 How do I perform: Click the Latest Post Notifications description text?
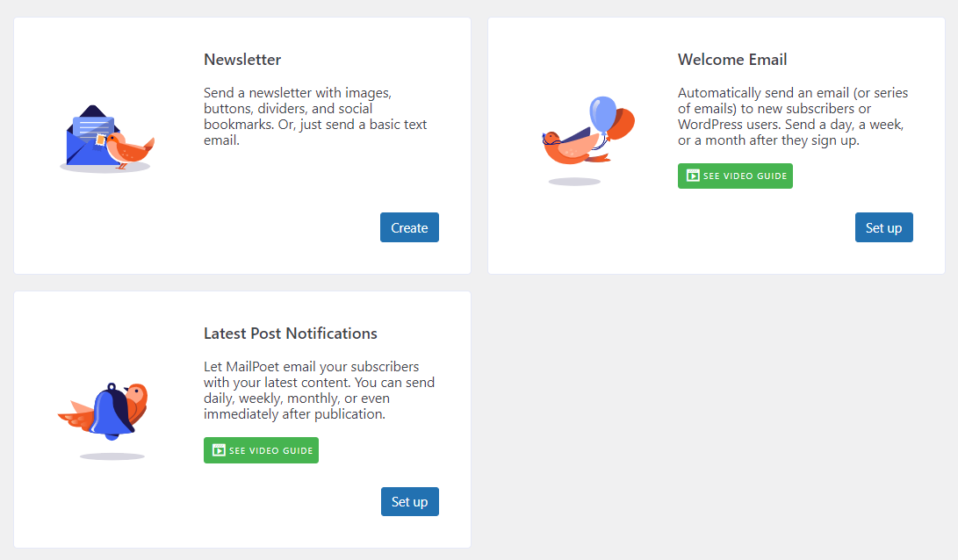tap(319, 390)
